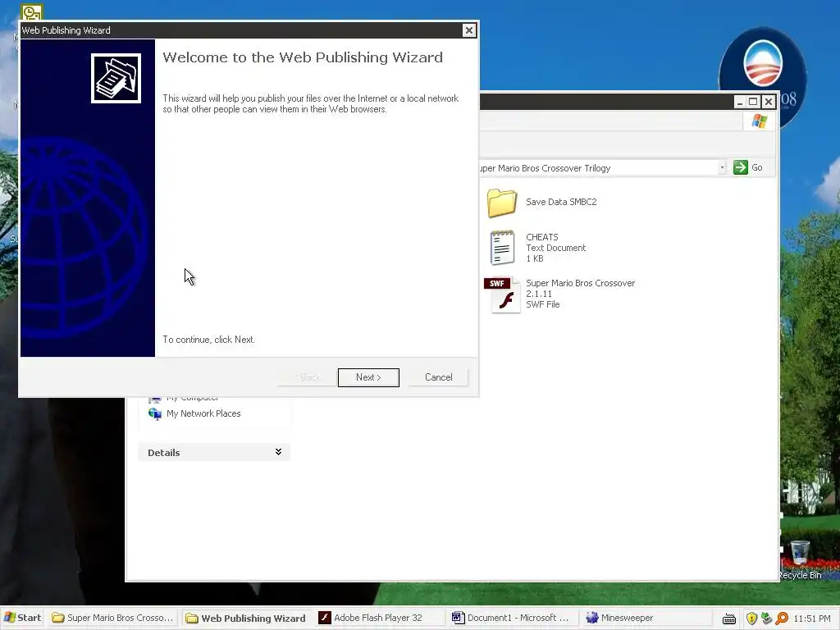840x630 pixels.
Task: Open My Network Places link
Action: [x=203, y=413]
